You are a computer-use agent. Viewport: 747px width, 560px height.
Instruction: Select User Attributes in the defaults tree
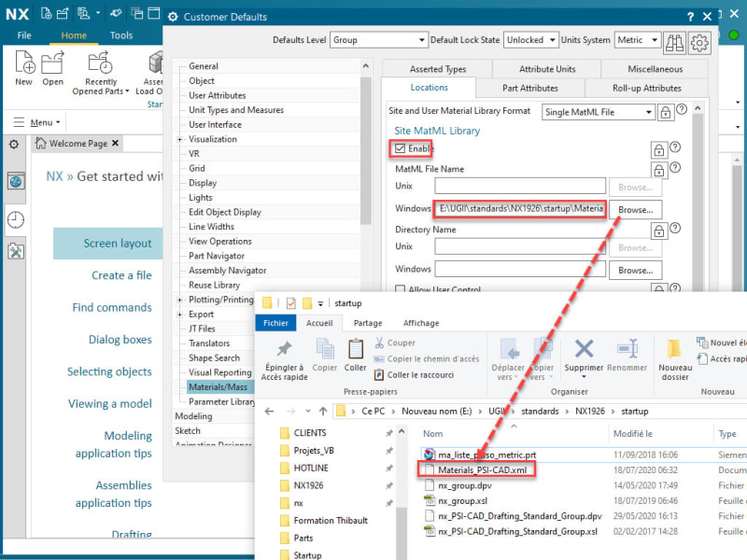click(x=218, y=95)
